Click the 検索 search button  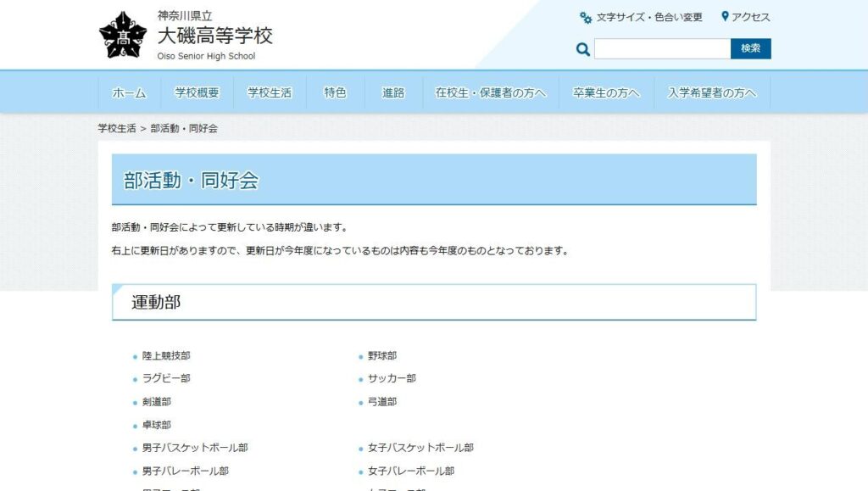[751, 48]
